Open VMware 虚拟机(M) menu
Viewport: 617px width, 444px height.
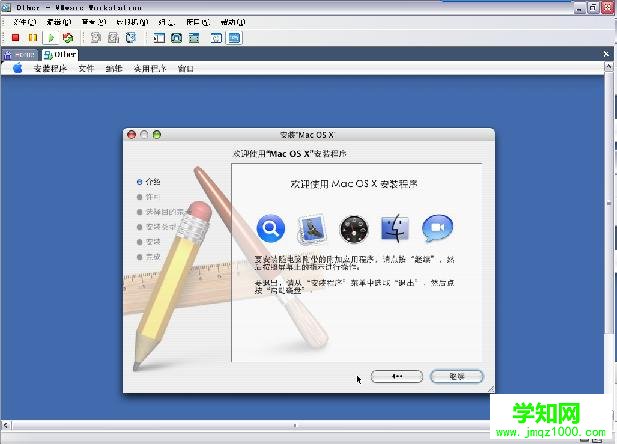(x=132, y=22)
